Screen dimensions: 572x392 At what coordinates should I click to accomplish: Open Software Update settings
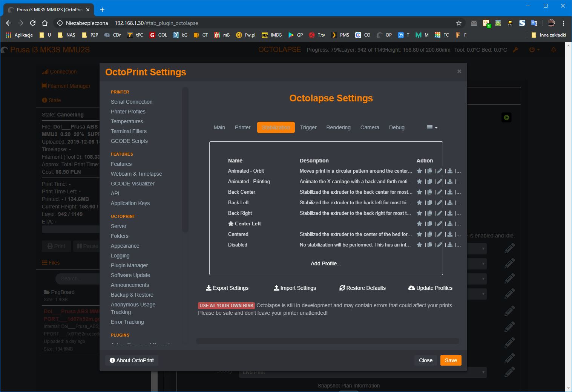coord(130,275)
